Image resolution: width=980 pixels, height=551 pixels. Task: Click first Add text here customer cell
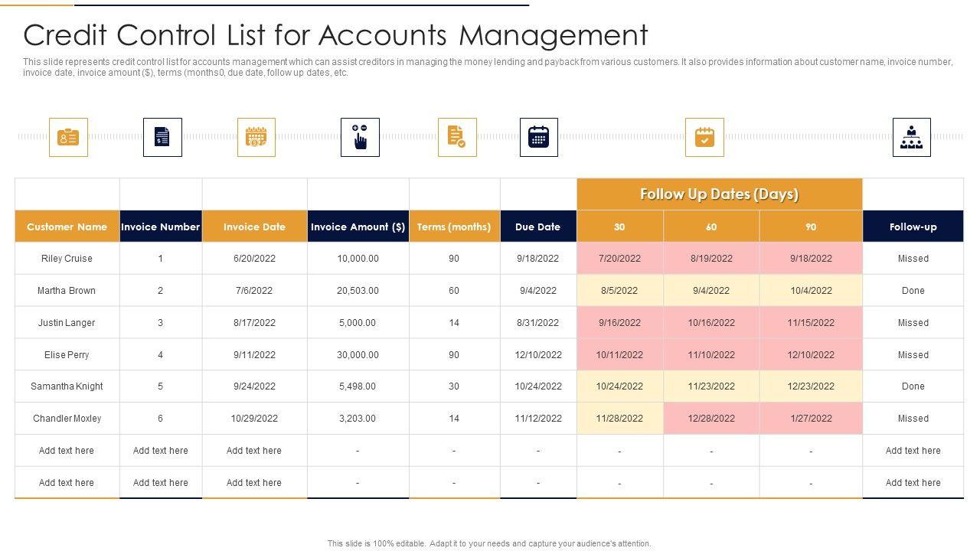click(67, 451)
